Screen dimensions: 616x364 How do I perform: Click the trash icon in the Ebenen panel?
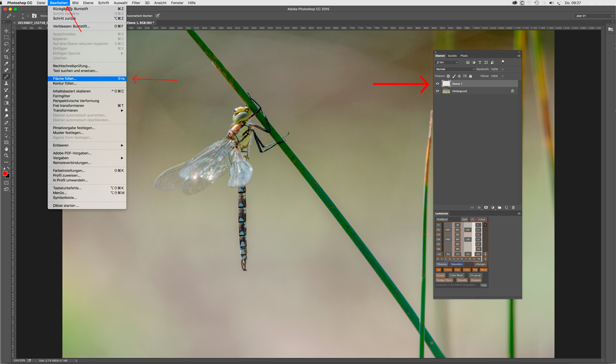(513, 208)
